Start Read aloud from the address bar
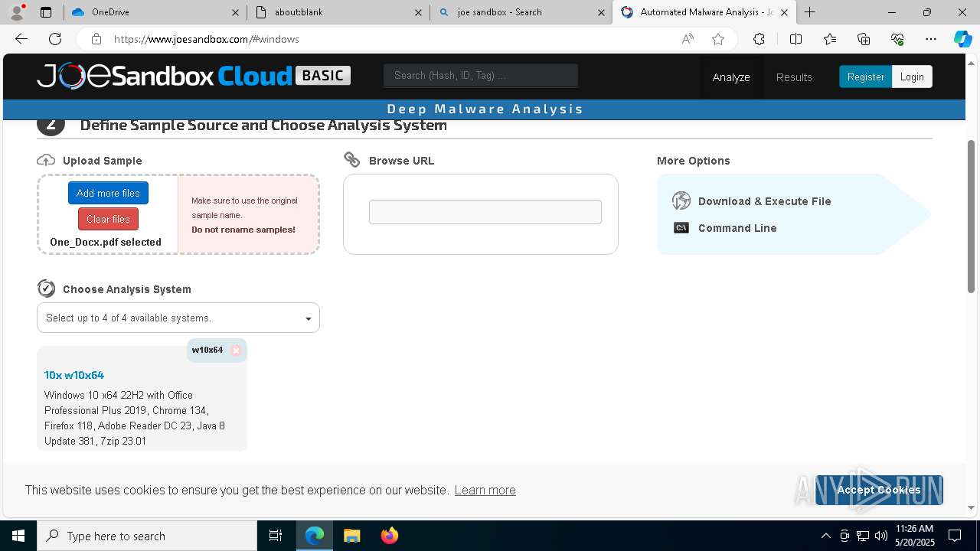The image size is (980, 551). [688, 39]
